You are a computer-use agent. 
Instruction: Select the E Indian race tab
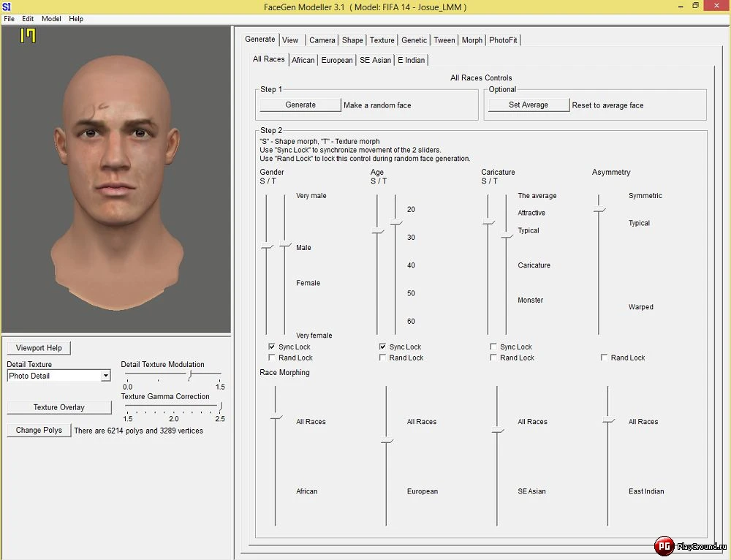pyautogui.click(x=411, y=60)
